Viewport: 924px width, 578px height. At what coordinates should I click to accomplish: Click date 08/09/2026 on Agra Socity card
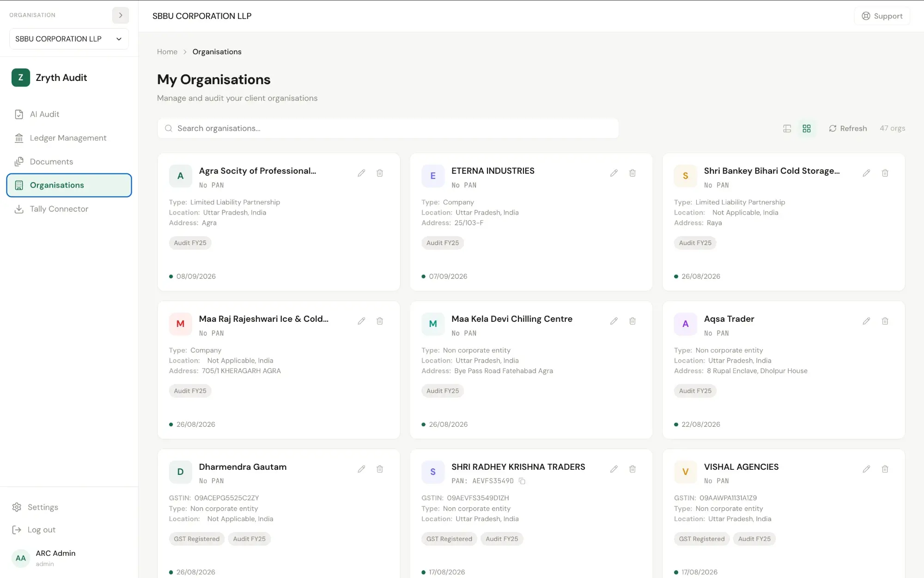[196, 276]
